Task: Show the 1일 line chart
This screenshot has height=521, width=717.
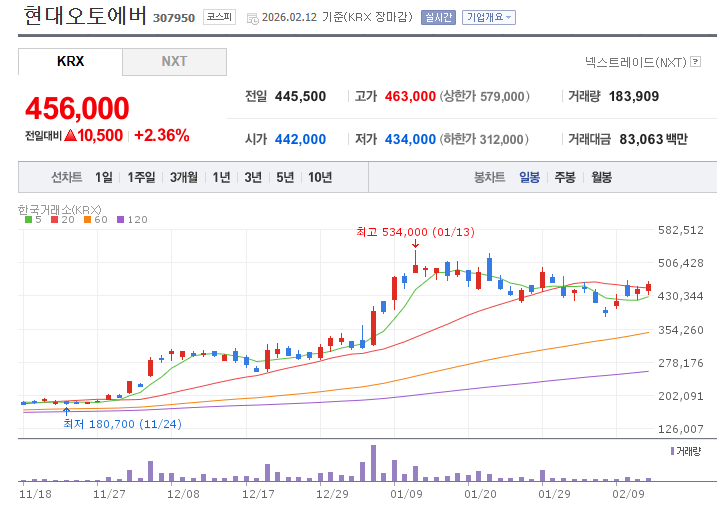Action: coord(104,177)
